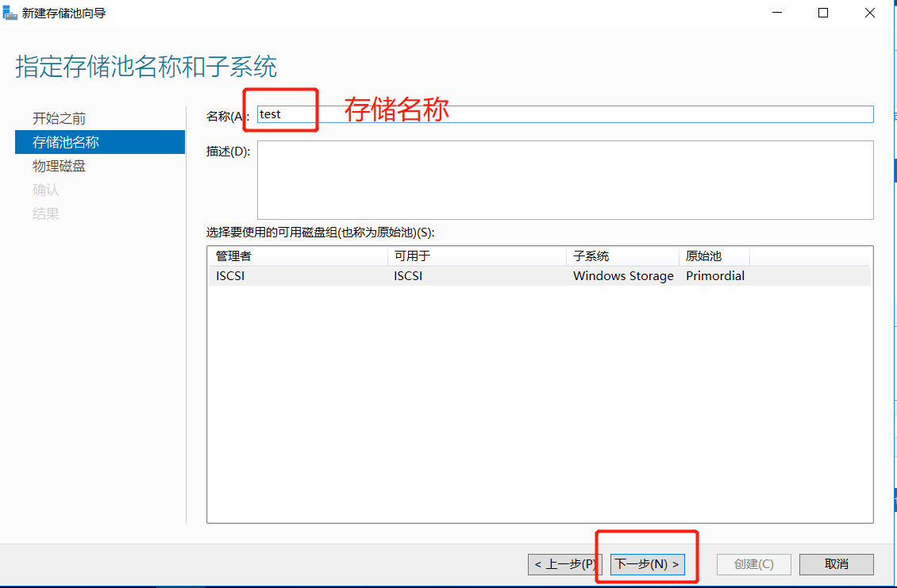Click the 上一步(P) back button
This screenshot has height=588, width=897.
point(564,564)
